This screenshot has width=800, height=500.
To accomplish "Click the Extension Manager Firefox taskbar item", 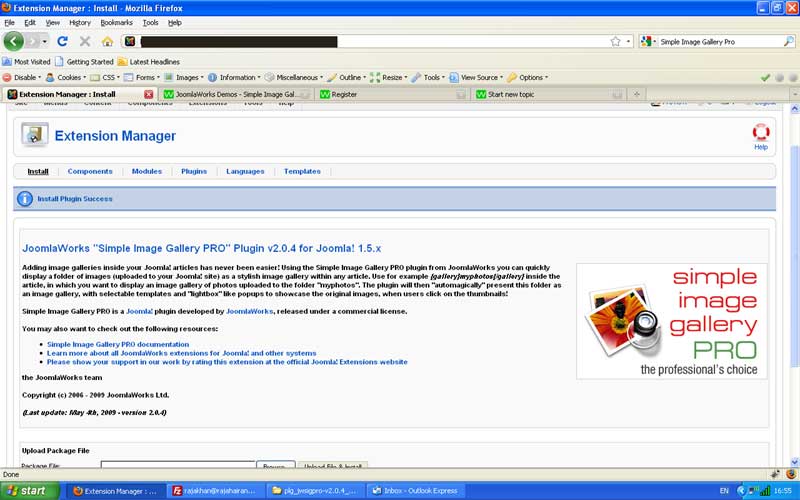I will (x=116, y=491).
